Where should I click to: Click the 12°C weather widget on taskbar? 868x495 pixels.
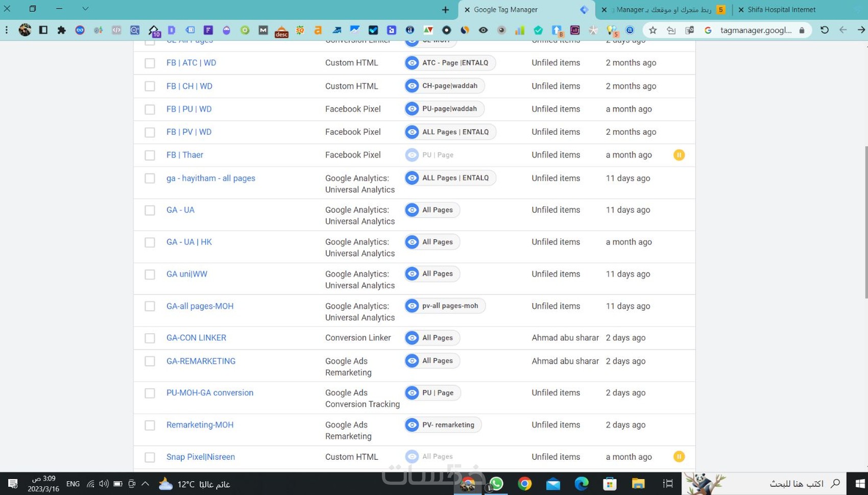coord(194,484)
